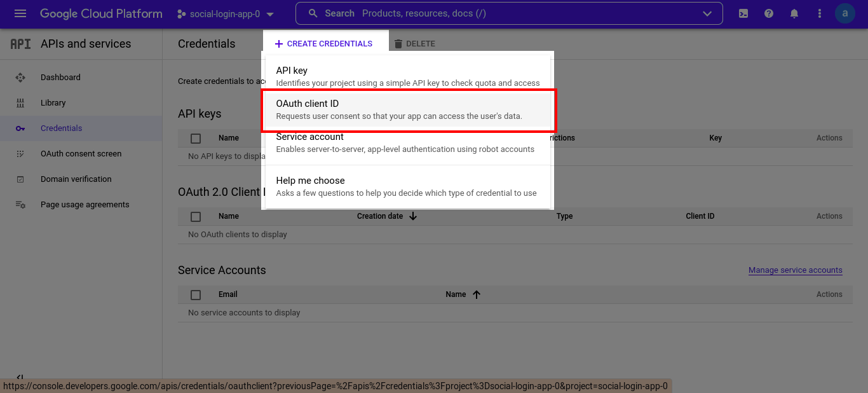Open OAuth consent screen page
This screenshot has width=868, height=393.
[x=81, y=154]
